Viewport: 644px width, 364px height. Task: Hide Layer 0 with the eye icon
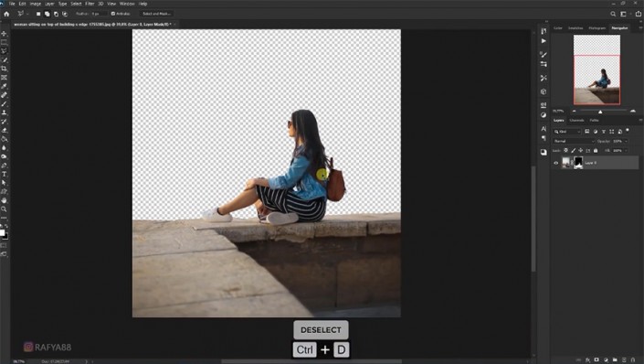556,163
